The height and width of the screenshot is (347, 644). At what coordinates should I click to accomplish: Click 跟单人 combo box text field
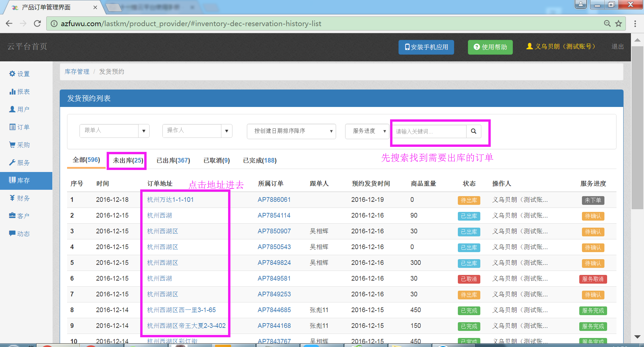(109, 131)
